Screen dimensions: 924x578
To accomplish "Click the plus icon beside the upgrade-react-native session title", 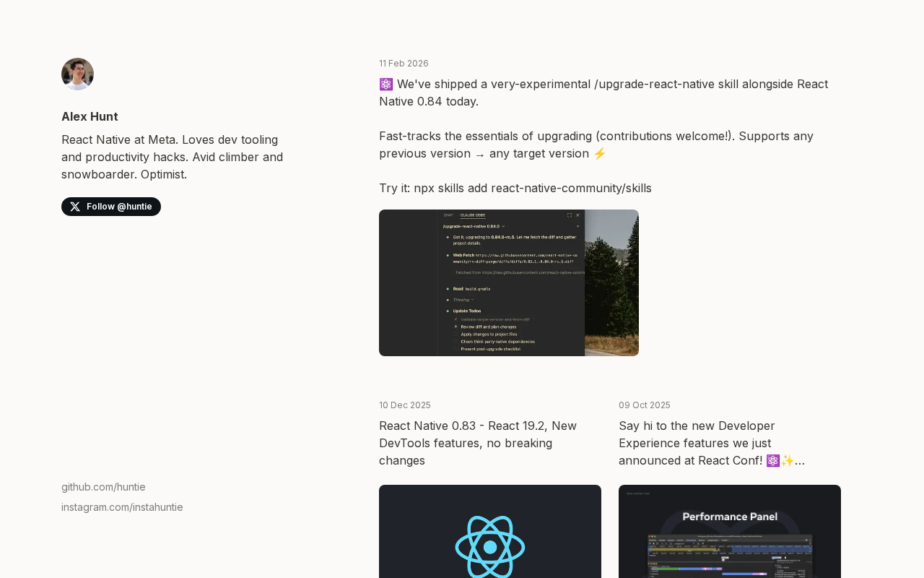I will (577, 226).
